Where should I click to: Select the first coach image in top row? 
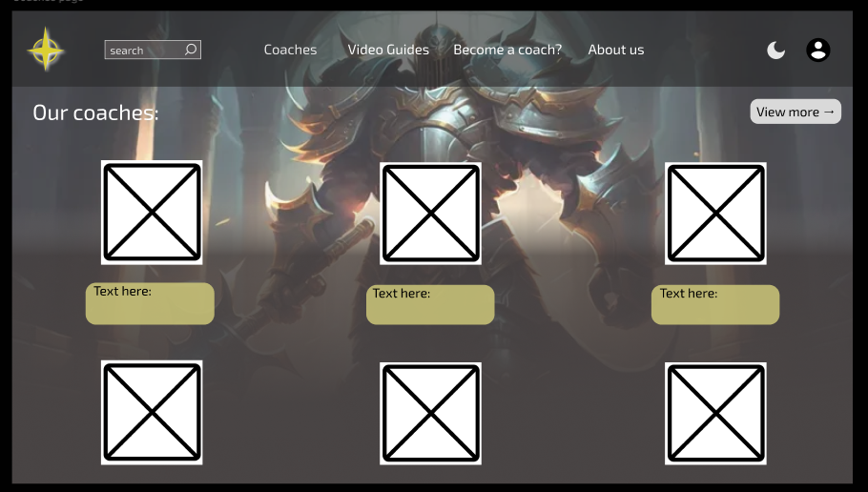click(152, 213)
